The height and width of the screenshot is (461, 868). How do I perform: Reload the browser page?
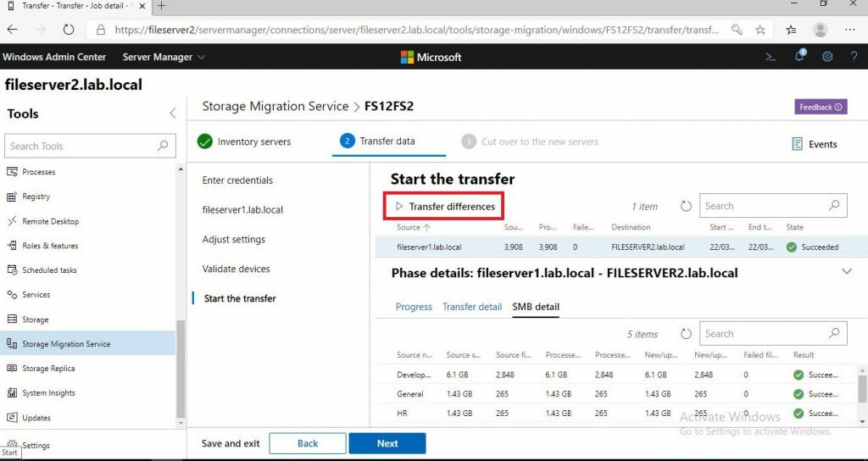click(69, 30)
